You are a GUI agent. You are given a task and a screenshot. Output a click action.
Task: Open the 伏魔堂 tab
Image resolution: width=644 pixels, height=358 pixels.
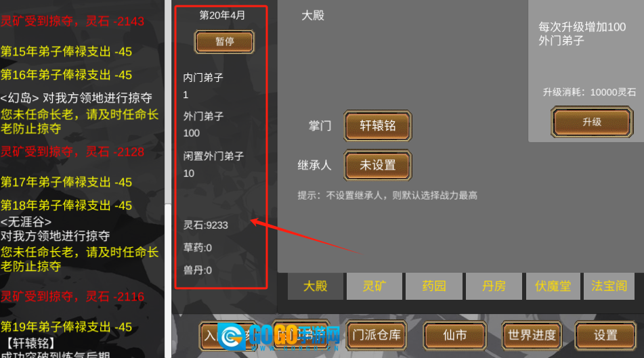[553, 286]
